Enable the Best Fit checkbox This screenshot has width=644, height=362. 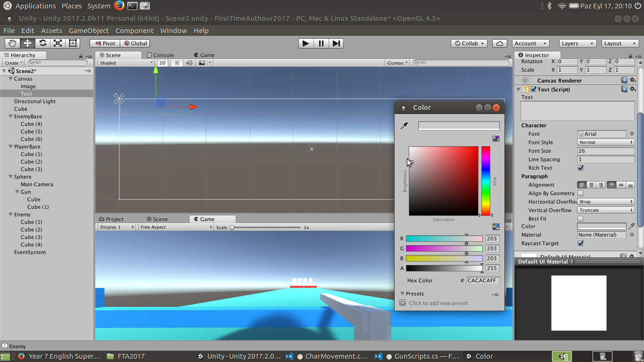580,219
